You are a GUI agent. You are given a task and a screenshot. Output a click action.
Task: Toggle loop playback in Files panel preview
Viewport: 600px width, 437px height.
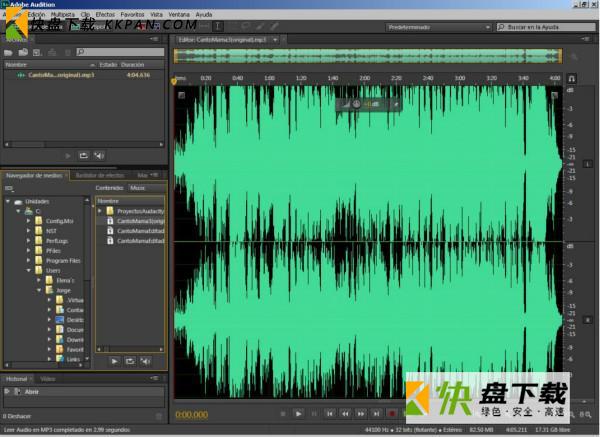pyautogui.click(x=83, y=156)
